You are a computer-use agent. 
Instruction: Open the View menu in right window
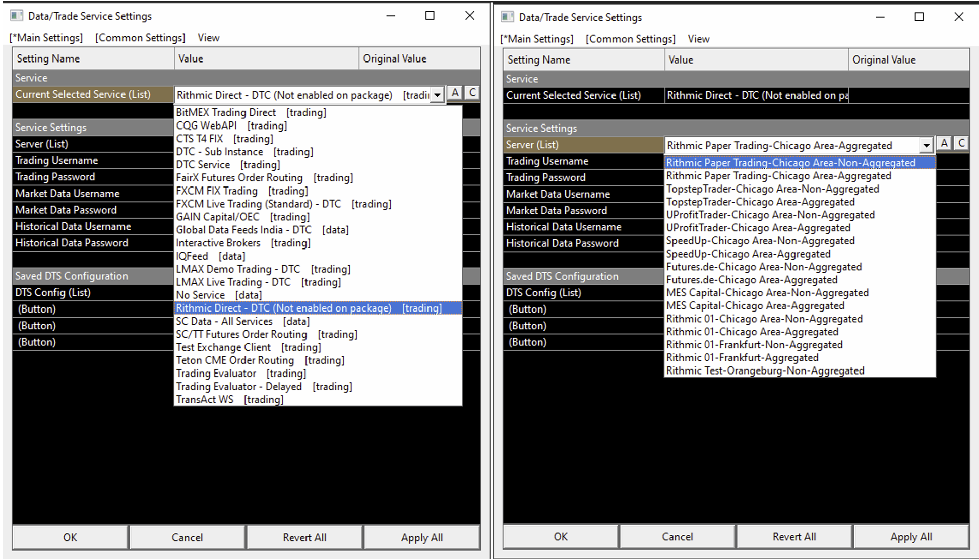[x=698, y=39]
